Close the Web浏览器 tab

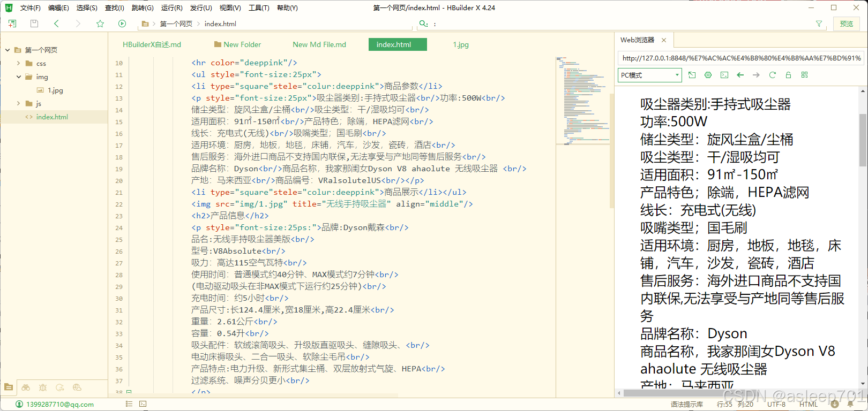664,40
